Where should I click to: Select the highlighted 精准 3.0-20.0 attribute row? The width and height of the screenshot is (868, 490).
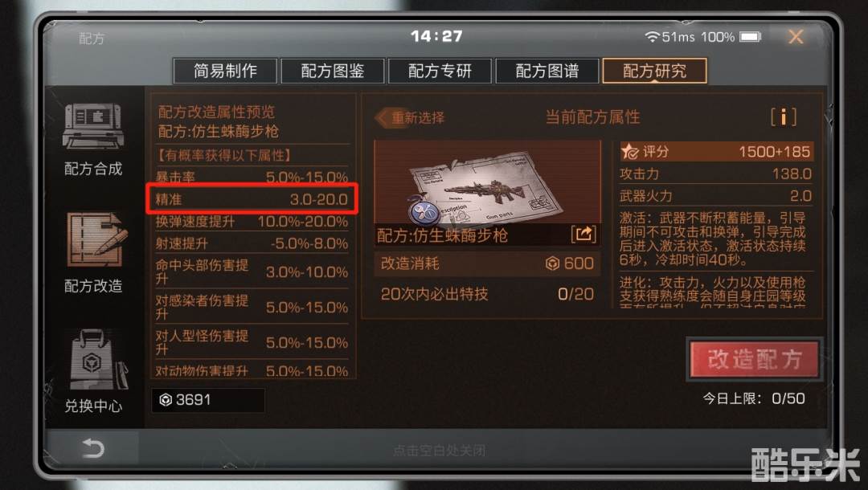tap(252, 199)
